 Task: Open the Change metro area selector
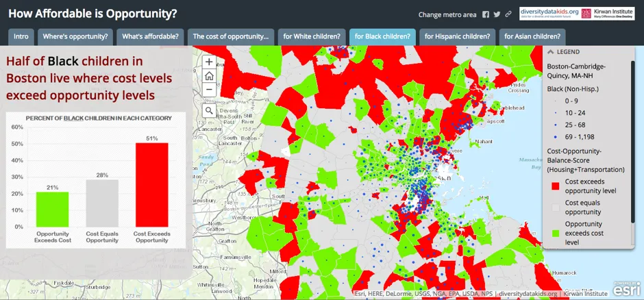[x=447, y=14]
